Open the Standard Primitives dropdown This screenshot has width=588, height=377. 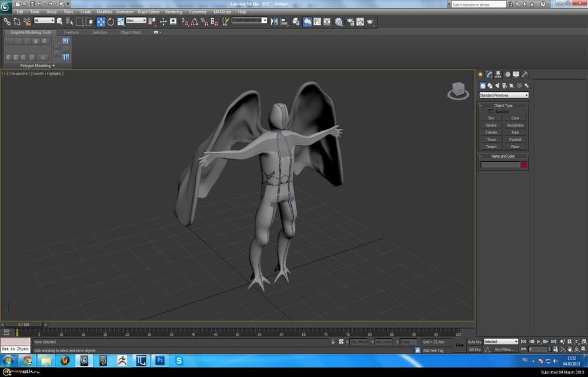[x=503, y=95]
